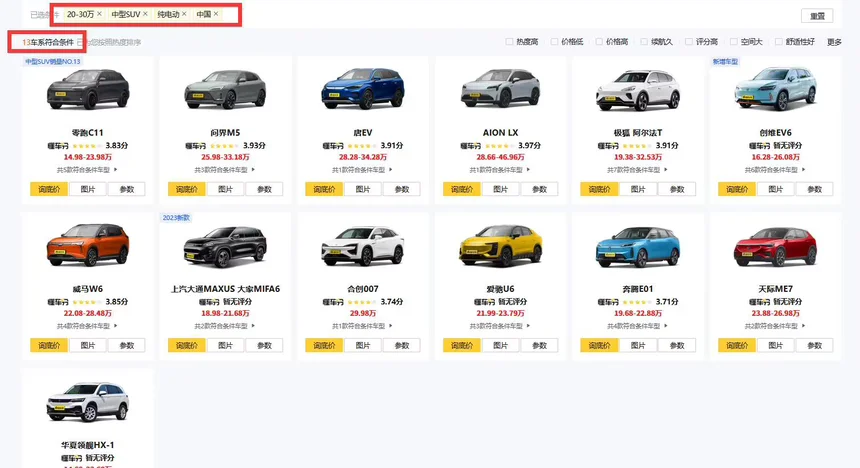
Task: Open the AION LX car thumbnail
Action: [x=500, y=89]
